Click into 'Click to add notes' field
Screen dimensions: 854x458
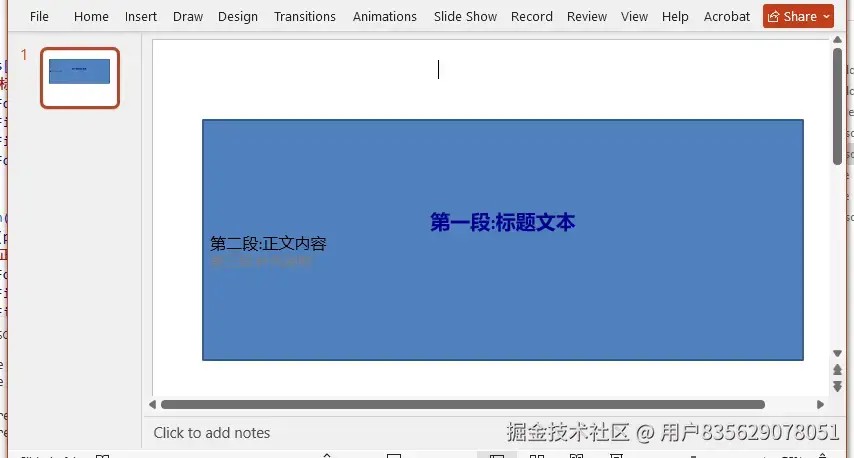212,433
